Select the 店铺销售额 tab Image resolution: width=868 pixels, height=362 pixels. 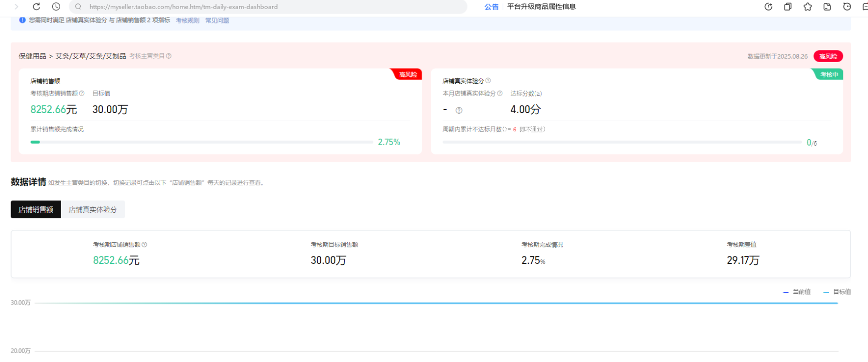36,209
